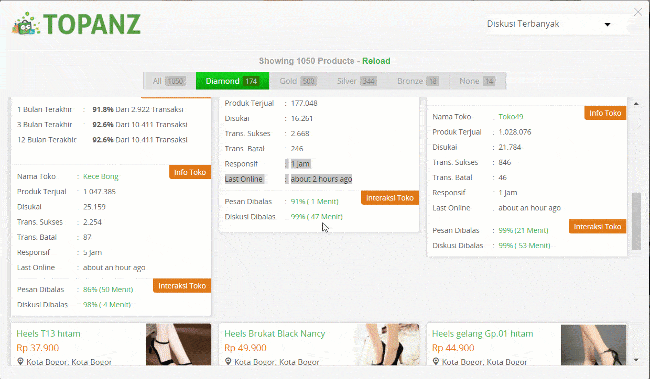Click Interaksi Toko beside Pesan Dibalas 91%

point(390,198)
